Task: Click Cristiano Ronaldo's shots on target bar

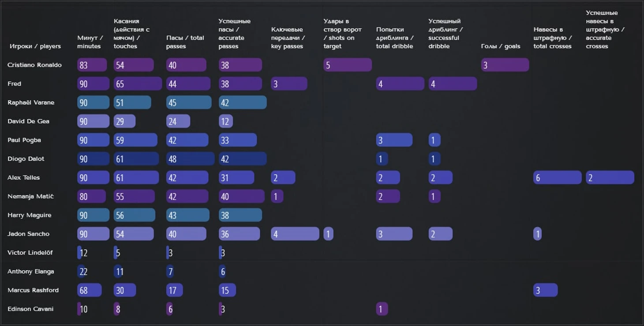Action: (348, 65)
